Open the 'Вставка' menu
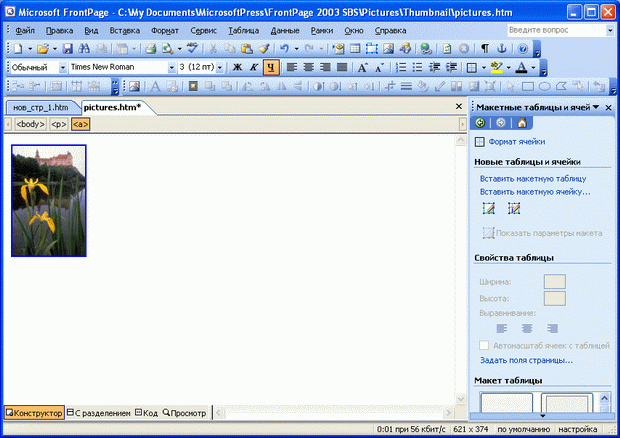The width and height of the screenshot is (620, 438). [125, 30]
